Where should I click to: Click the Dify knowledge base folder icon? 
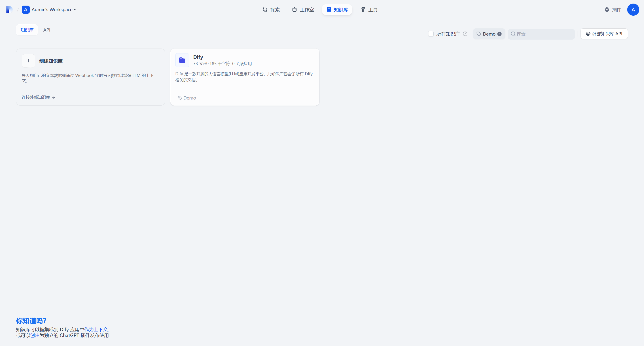[x=182, y=60]
